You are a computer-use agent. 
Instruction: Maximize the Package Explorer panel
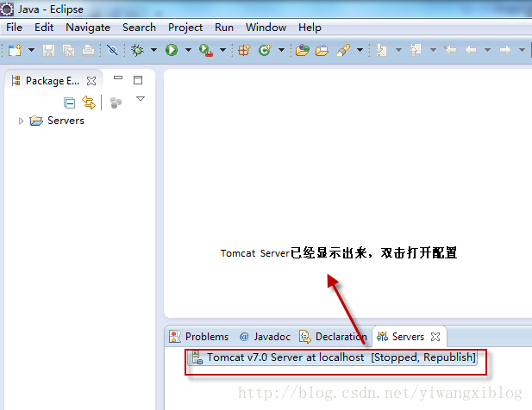138,80
